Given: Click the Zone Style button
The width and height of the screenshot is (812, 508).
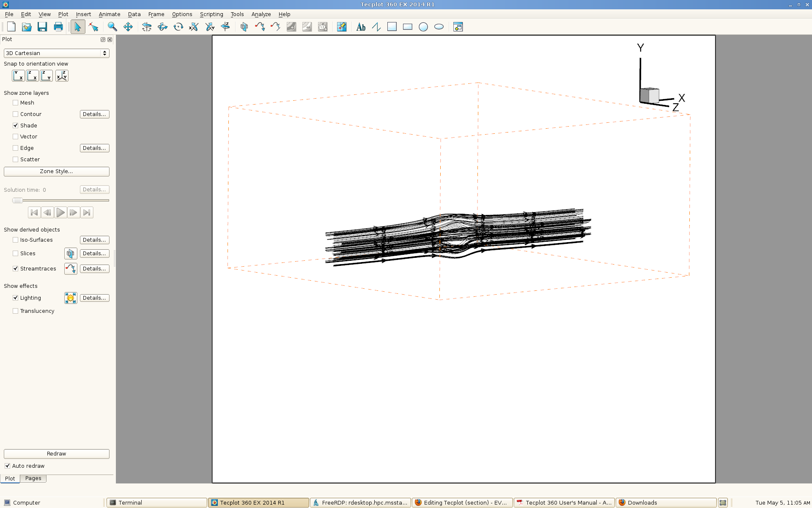Looking at the screenshot, I should [56, 171].
